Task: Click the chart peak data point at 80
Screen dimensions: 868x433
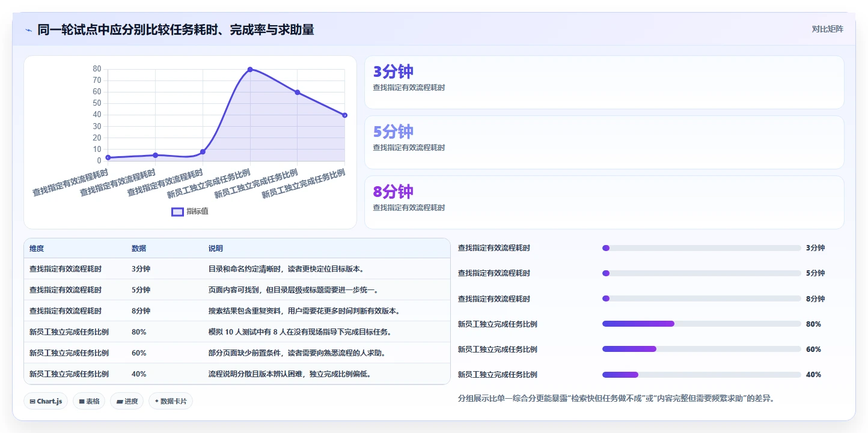Action: tap(250, 70)
